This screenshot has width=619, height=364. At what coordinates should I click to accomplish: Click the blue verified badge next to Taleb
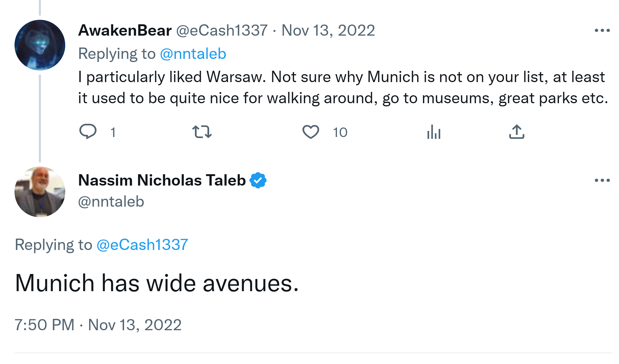(x=258, y=180)
